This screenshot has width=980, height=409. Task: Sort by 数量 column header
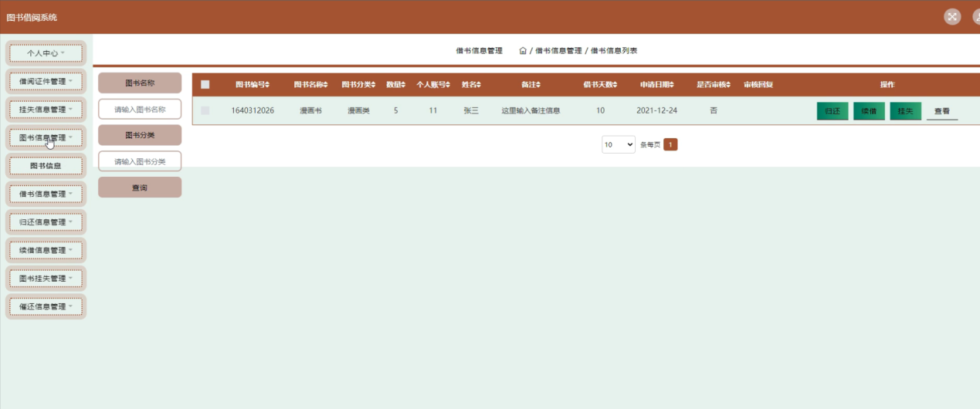coord(395,85)
